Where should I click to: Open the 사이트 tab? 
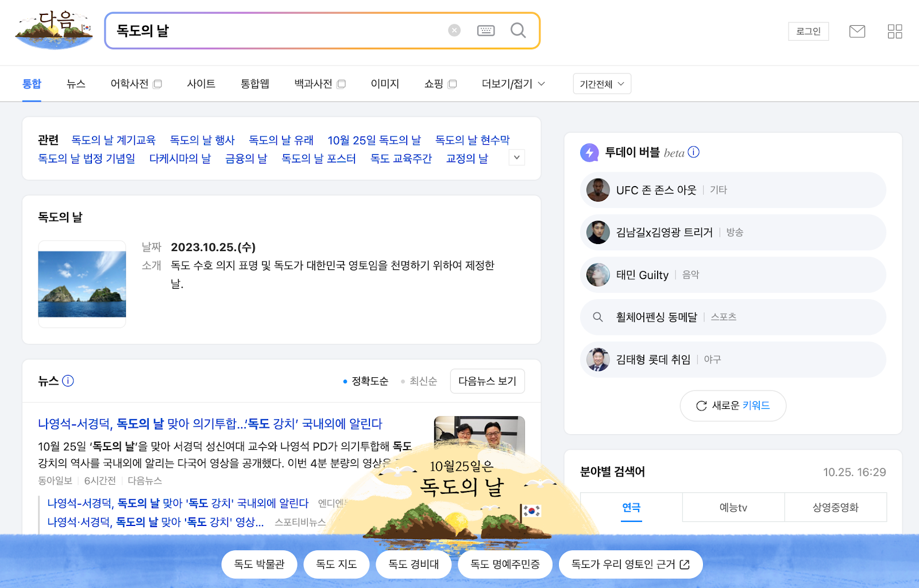tap(201, 84)
